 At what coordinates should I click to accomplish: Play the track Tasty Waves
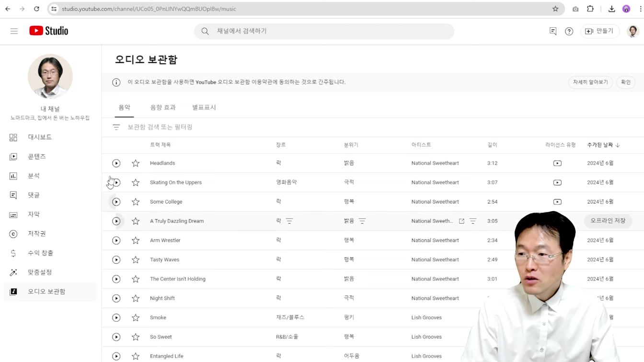(x=116, y=260)
